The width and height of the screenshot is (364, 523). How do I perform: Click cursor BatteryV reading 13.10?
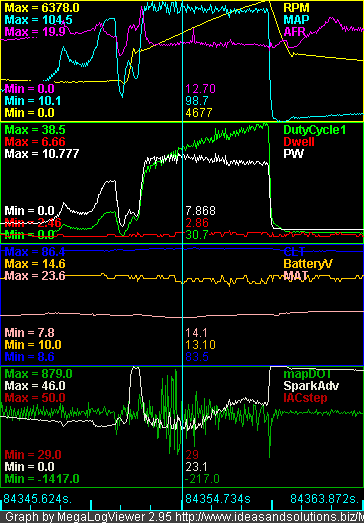pos(200,345)
